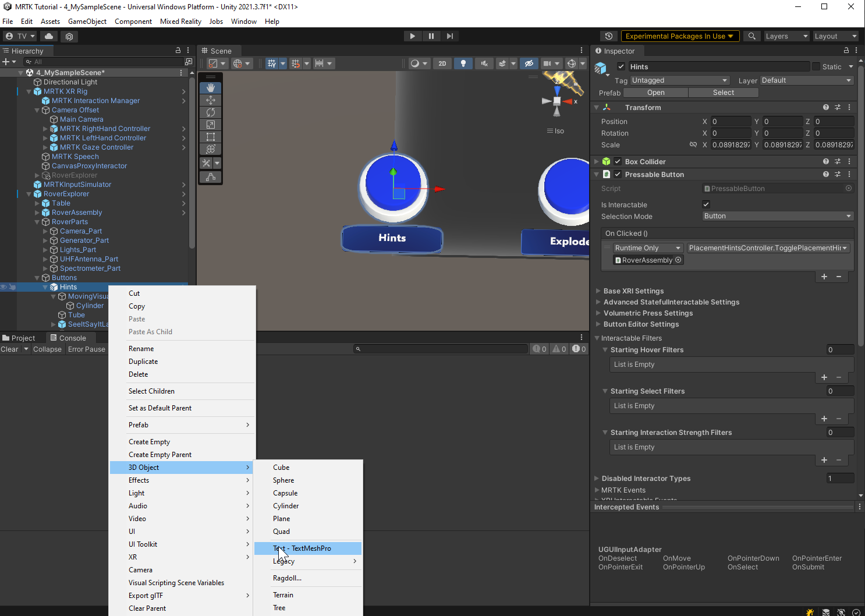Screen dimensions: 865x616
Task: Expand the Base XRI Settings section
Action: click(x=599, y=291)
